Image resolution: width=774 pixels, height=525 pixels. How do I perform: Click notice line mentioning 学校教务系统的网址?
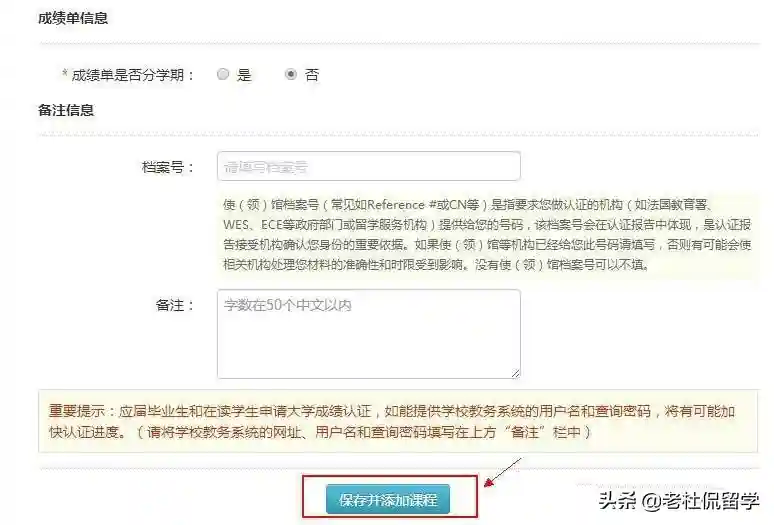click(x=320, y=432)
